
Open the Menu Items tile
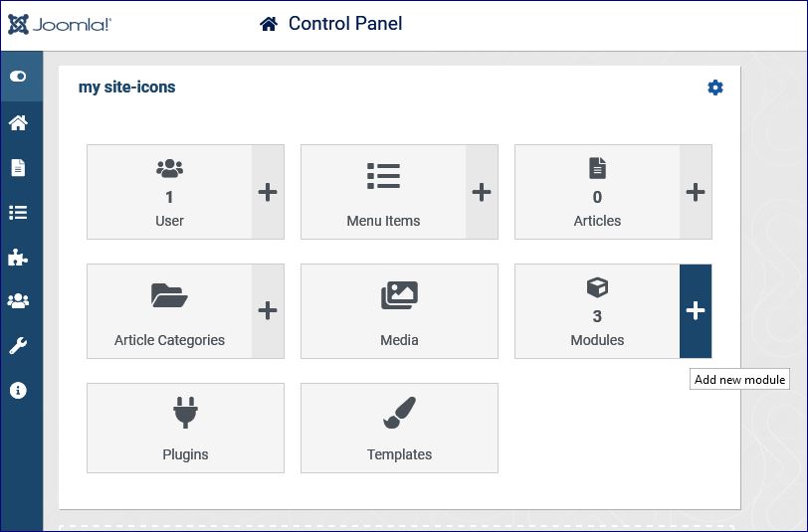[x=383, y=192]
